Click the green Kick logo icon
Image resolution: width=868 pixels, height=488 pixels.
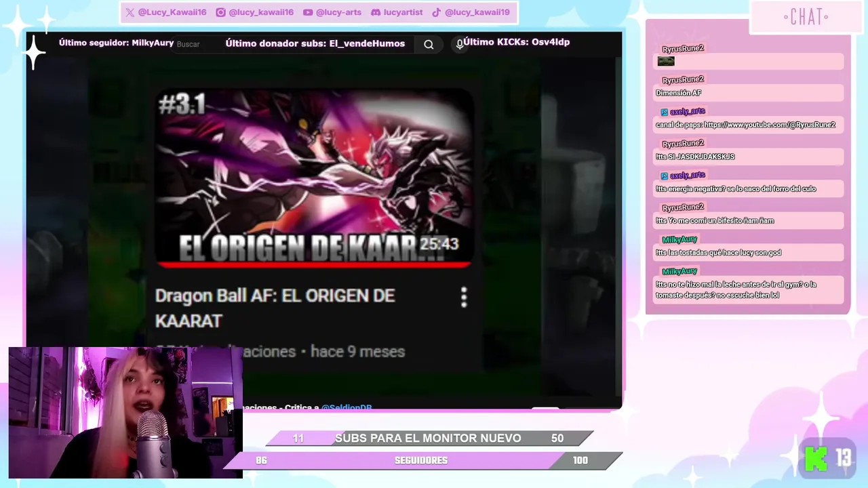tap(816, 459)
